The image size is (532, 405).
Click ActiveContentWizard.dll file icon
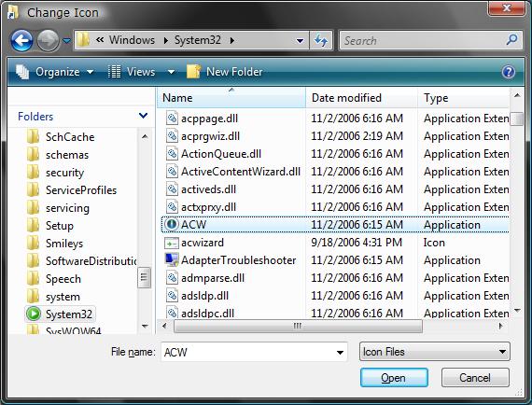tap(172, 172)
